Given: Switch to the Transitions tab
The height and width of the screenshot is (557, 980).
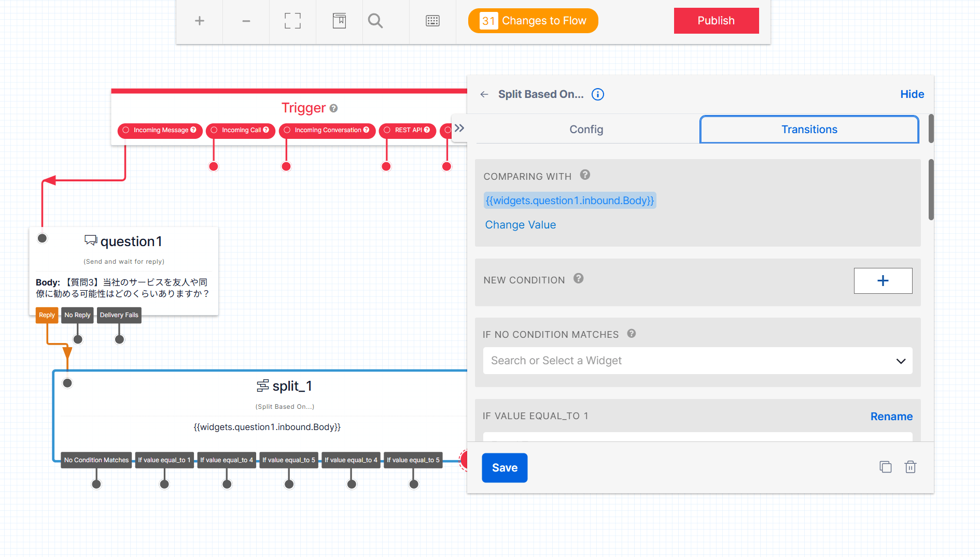Looking at the screenshot, I should tap(809, 130).
